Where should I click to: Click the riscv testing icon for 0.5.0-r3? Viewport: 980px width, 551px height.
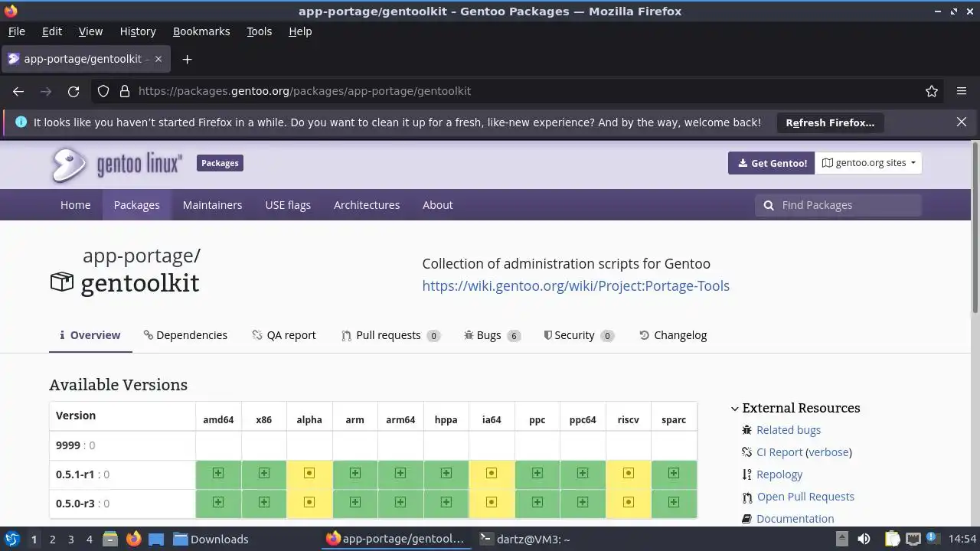click(x=628, y=503)
